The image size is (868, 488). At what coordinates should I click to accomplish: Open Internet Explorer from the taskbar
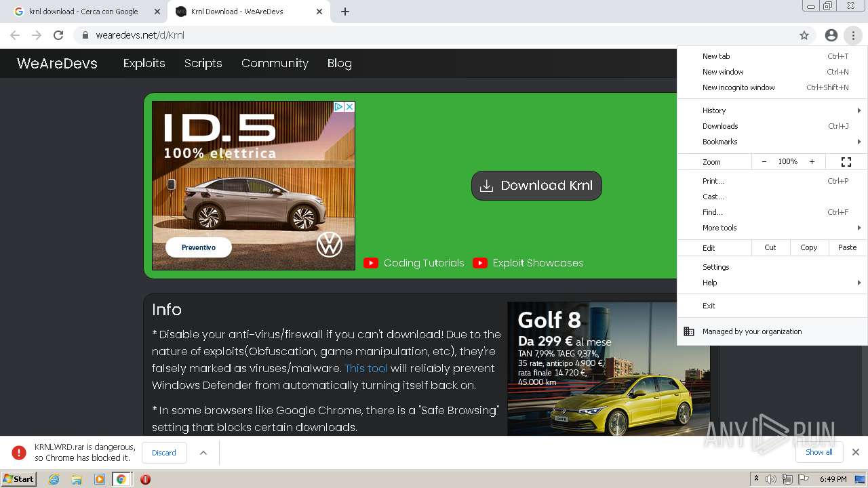pos(54,479)
